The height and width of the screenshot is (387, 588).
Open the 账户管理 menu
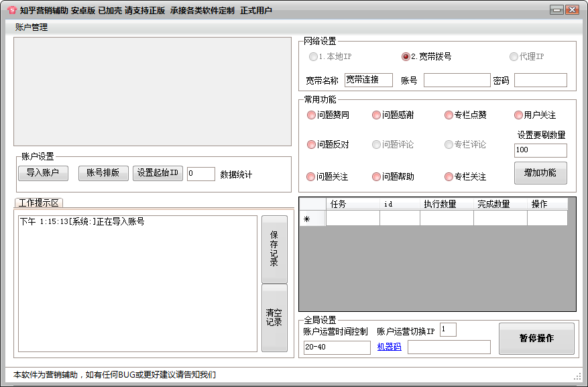click(x=32, y=27)
